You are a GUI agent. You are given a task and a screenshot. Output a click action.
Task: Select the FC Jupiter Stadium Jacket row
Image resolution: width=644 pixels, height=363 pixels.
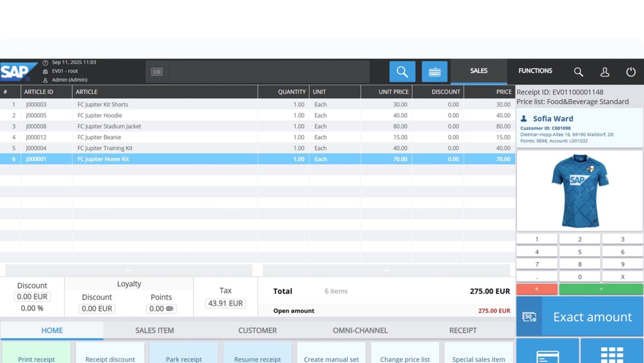[x=109, y=126]
